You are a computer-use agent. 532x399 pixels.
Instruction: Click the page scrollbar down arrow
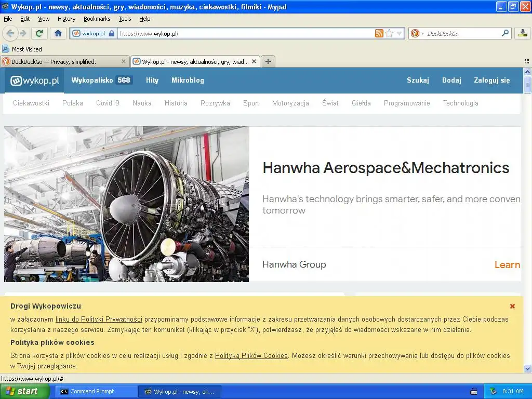coord(527,368)
